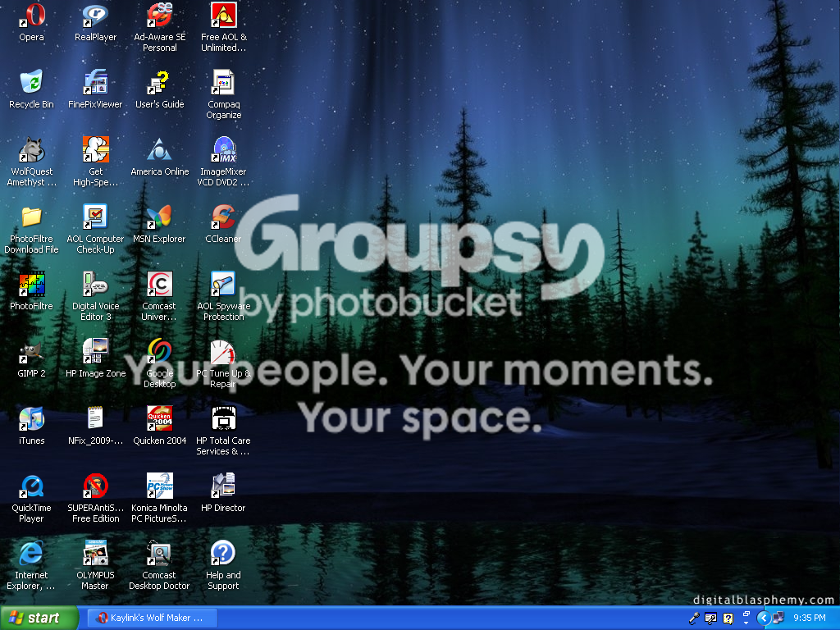
Task: Open the PhotoFiltre Download File folder
Action: tap(32, 217)
